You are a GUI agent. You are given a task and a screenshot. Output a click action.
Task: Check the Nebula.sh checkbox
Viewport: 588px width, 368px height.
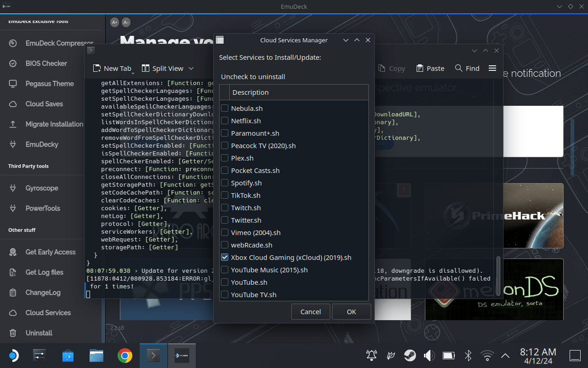225,108
